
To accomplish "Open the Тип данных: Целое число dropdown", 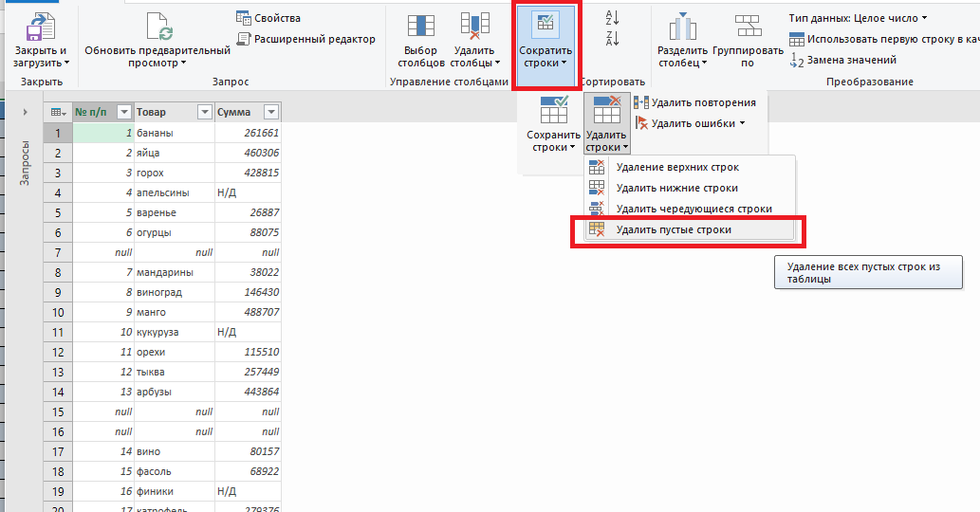I will (x=858, y=18).
